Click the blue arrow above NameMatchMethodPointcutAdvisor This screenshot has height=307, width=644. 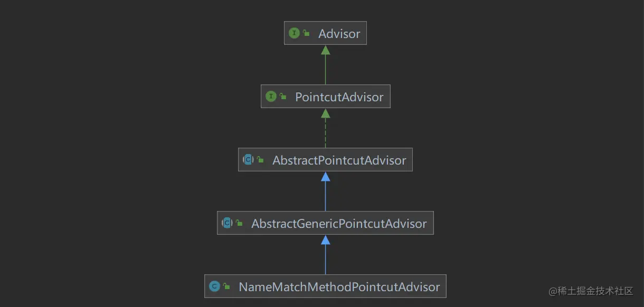pyautogui.click(x=325, y=255)
